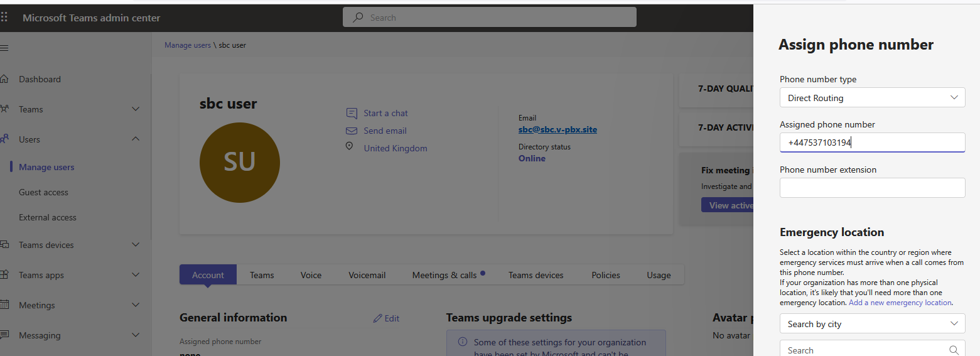
Task: Click the 7-DAY QUALITY card
Action: [x=716, y=89]
